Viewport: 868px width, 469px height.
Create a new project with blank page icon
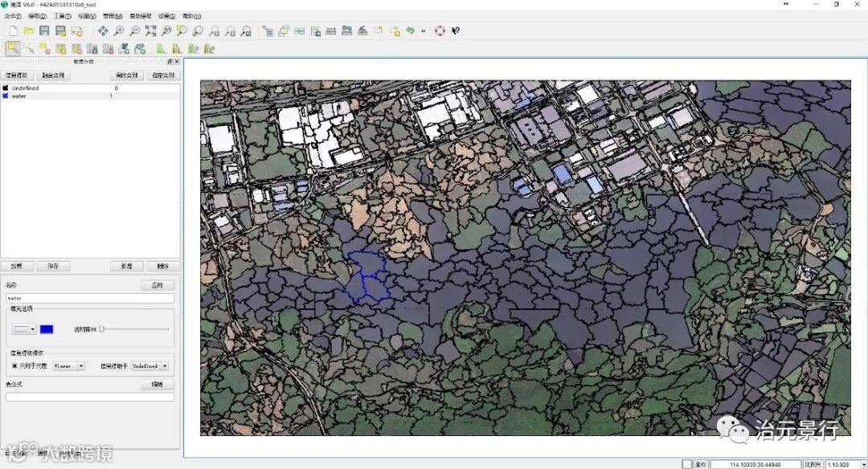coord(14,31)
